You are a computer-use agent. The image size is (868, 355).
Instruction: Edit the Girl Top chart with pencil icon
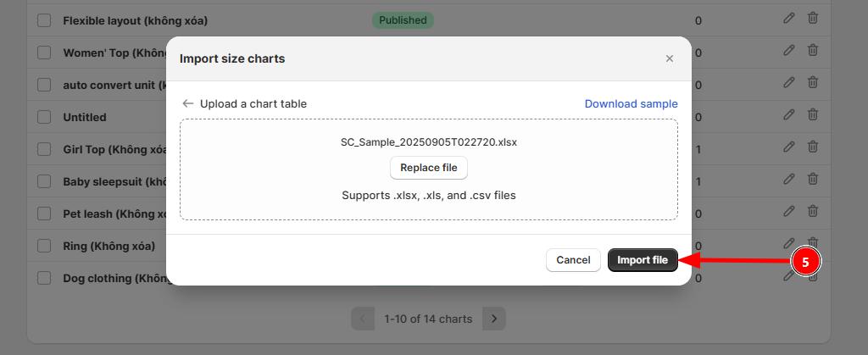[x=789, y=147]
